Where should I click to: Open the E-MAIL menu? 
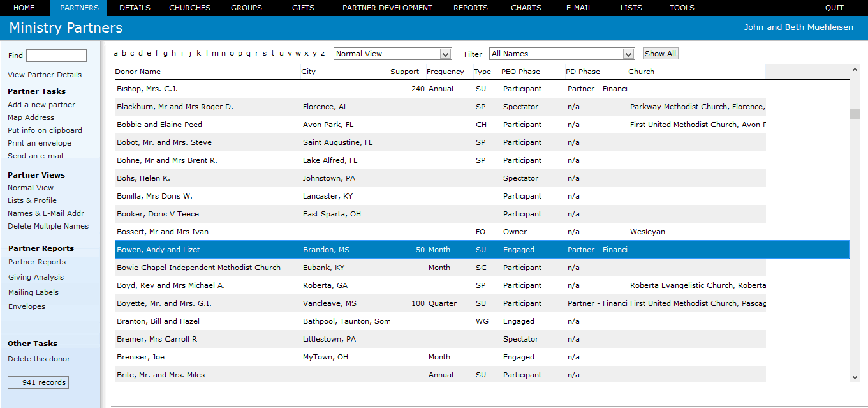(579, 8)
